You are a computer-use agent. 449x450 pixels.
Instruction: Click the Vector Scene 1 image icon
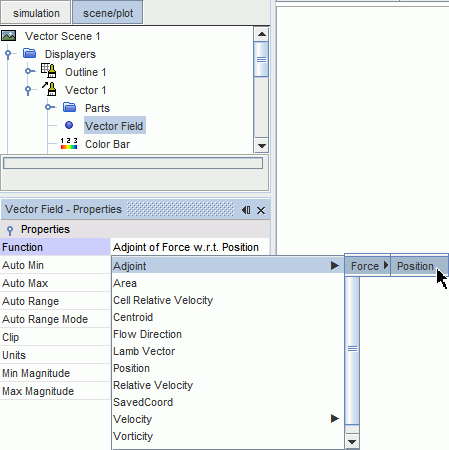point(8,36)
